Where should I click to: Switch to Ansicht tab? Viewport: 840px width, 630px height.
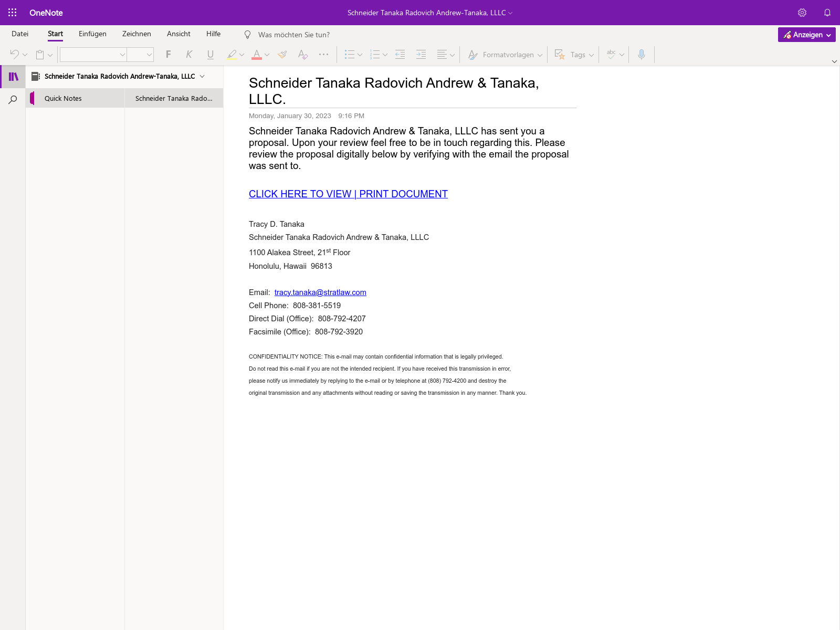click(178, 34)
